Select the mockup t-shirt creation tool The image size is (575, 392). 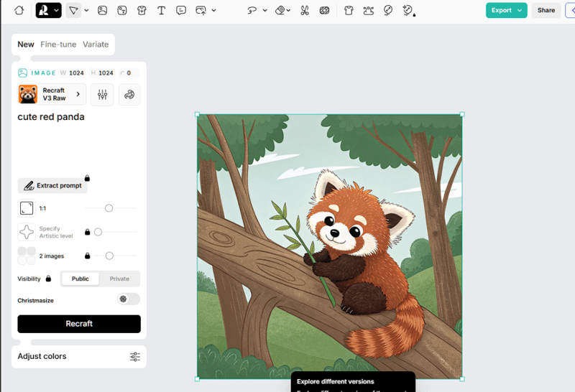142,10
